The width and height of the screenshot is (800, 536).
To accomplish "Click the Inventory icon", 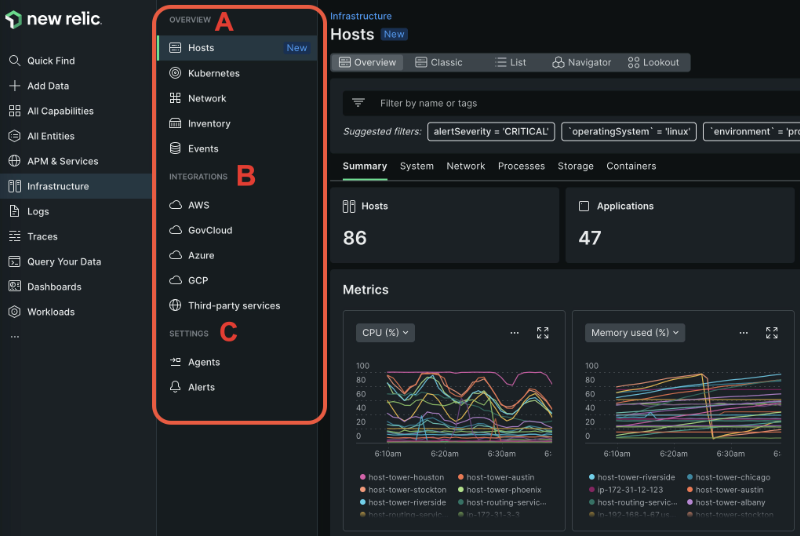I will click(175, 123).
